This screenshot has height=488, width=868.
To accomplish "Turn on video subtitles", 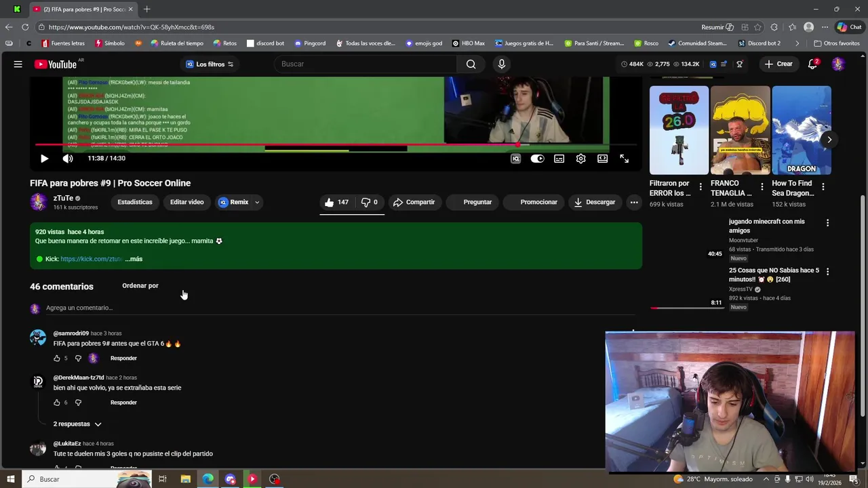I will pyautogui.click(x=559, y=159).
